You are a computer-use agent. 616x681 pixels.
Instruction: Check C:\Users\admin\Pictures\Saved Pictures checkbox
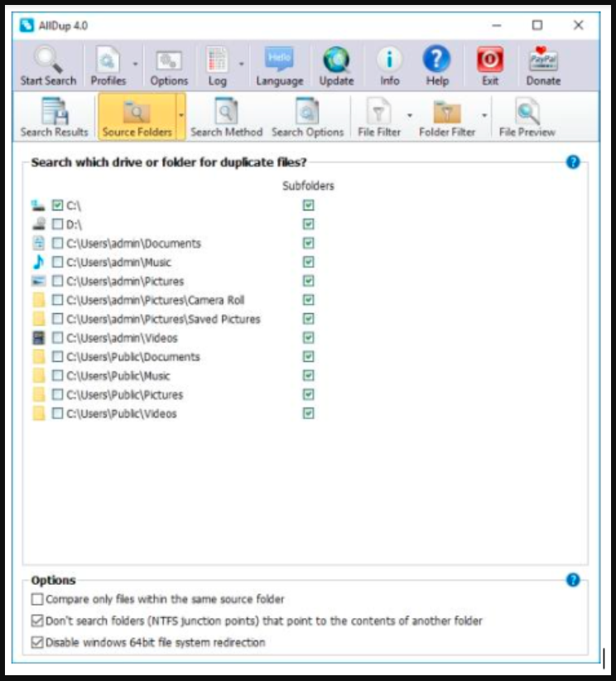[57, 319]
